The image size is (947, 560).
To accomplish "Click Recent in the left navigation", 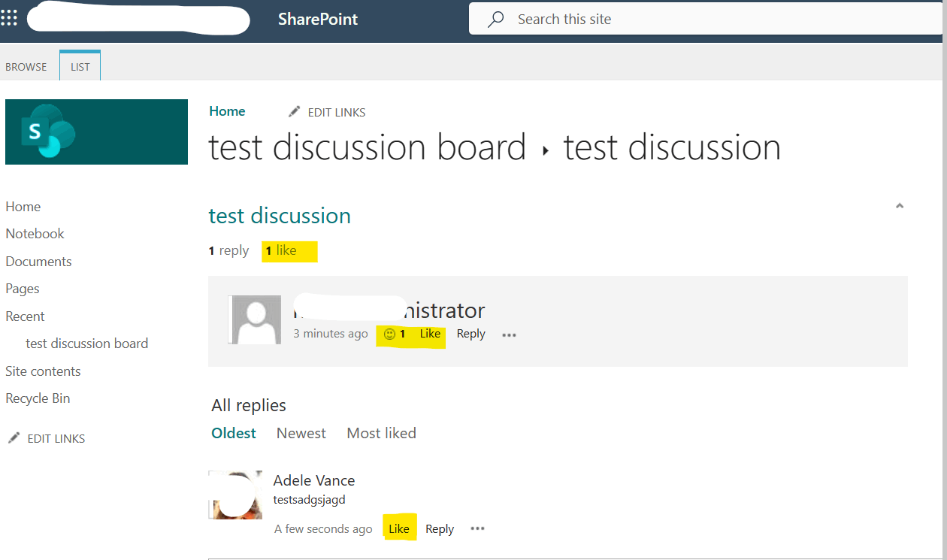I will pyautogui.click(x=25, y=316).
